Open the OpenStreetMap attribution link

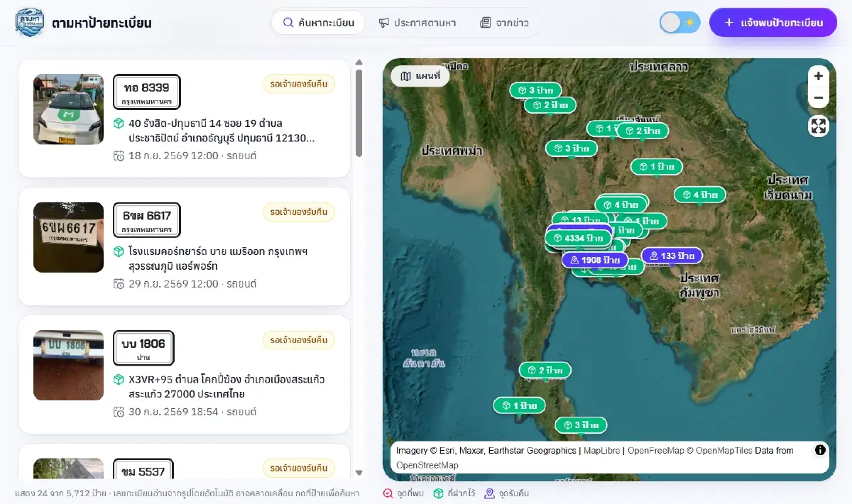coord(427,465)
